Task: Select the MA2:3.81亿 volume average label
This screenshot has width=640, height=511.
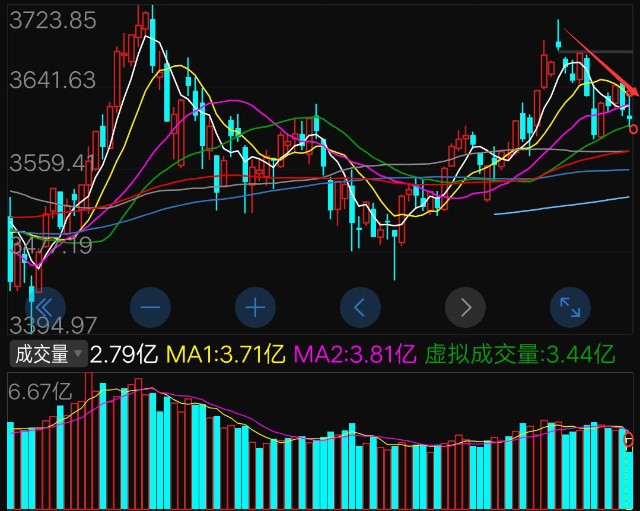Action: coord(355,354)
